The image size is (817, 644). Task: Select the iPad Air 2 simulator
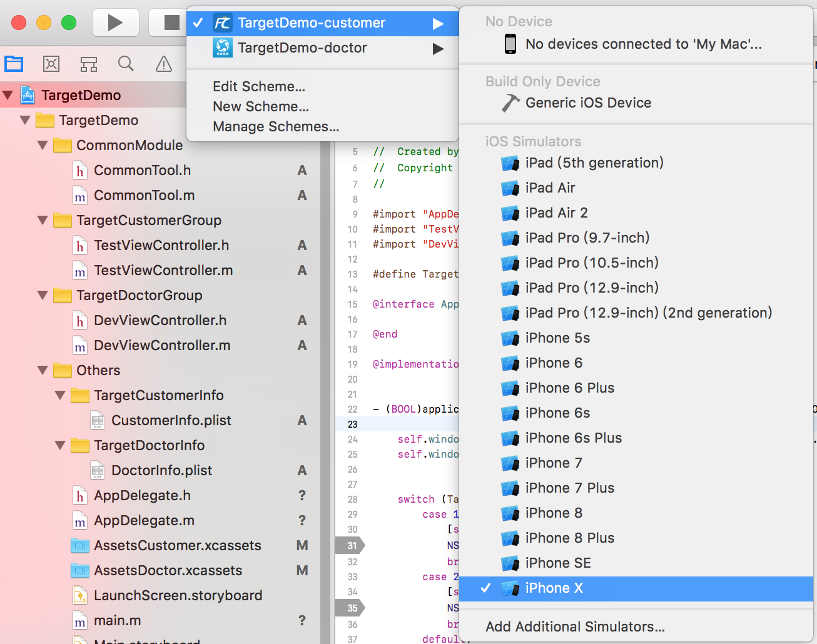click(x=636, y=213)
